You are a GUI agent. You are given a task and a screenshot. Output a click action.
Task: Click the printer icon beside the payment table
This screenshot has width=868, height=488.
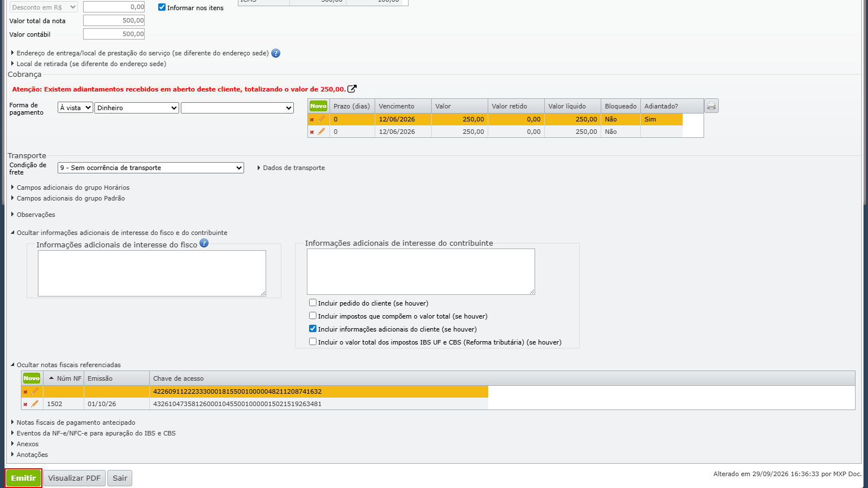coord(711,106)
